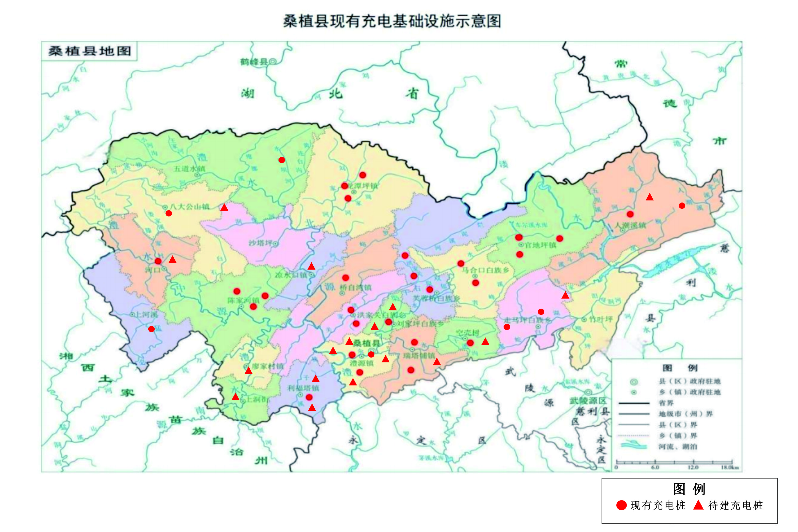
Task: Click the 八大公山镇 label
Action: (189, 207)
